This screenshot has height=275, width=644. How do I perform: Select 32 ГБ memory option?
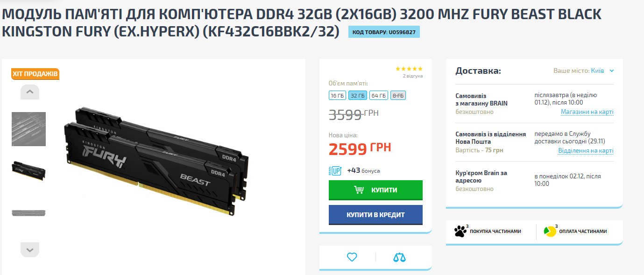click(x=358, y=95)
